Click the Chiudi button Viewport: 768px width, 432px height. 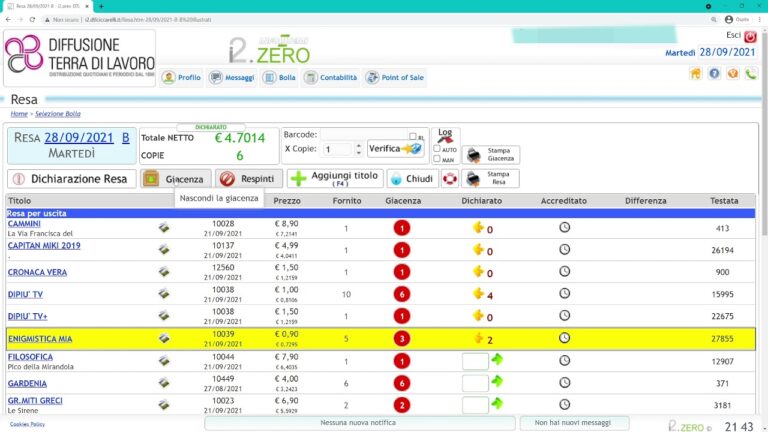412,179
